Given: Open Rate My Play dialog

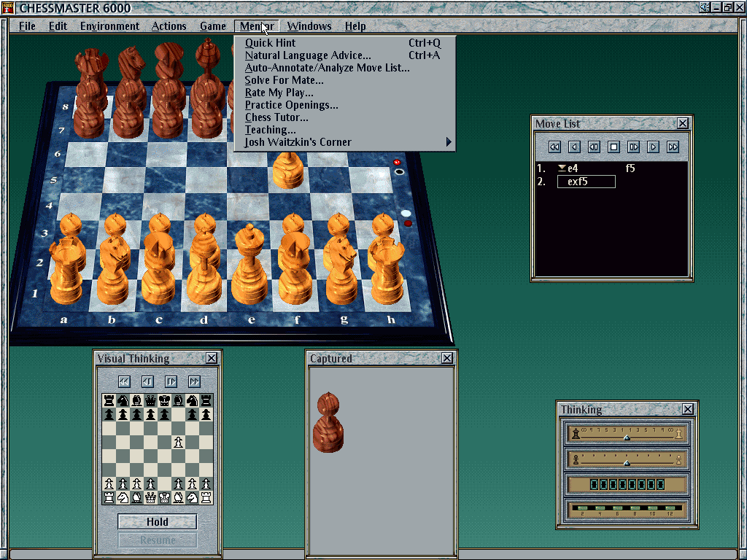Looking at the screenshot, I should [344, 93].
